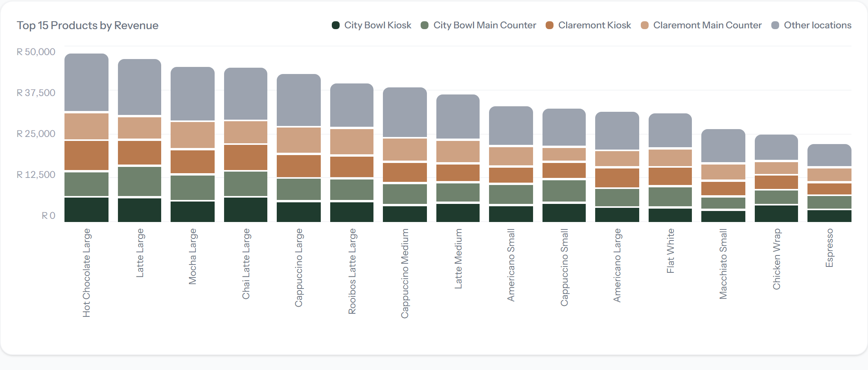Click the gray Other locations legend dot
The height and width of the screenshot is (370, 868).
[775, 25]
